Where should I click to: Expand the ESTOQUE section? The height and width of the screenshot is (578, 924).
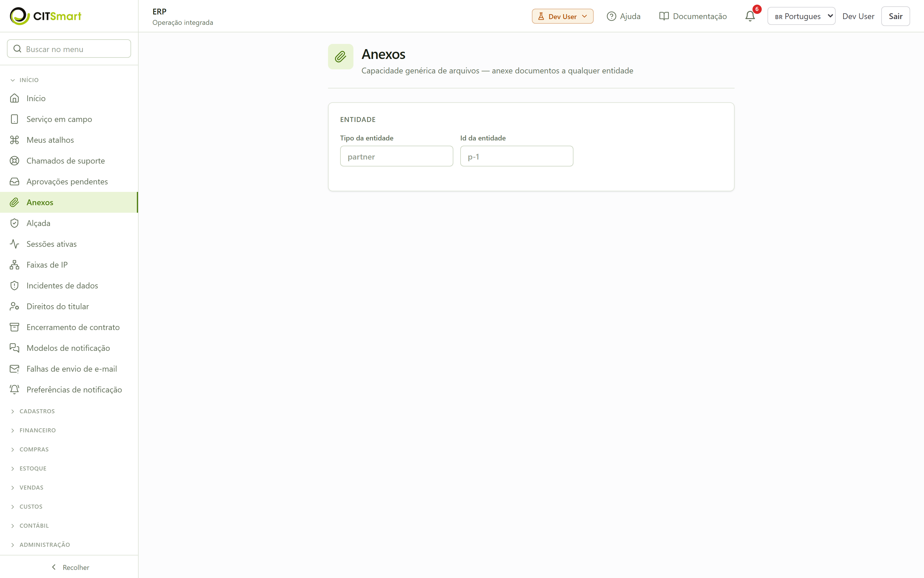coord(29,469)
